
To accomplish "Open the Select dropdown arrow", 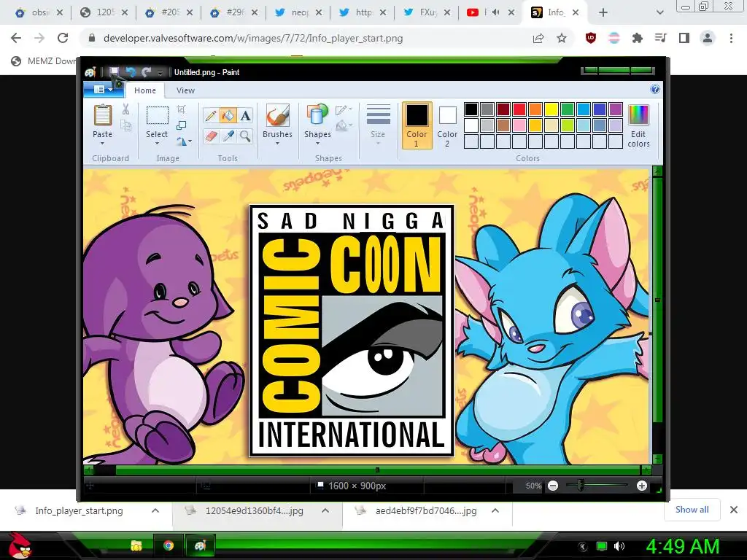I will coord(157,144).
